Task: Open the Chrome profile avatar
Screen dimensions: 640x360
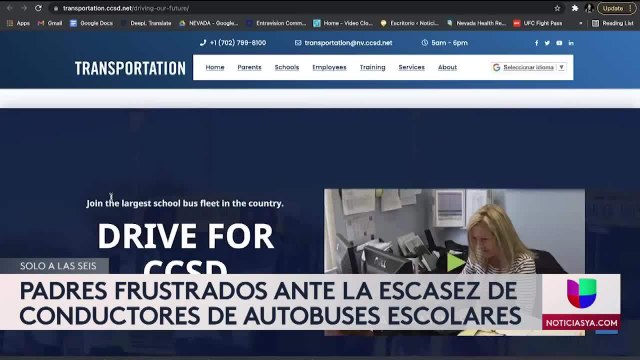Action: (x=589, y=8)
